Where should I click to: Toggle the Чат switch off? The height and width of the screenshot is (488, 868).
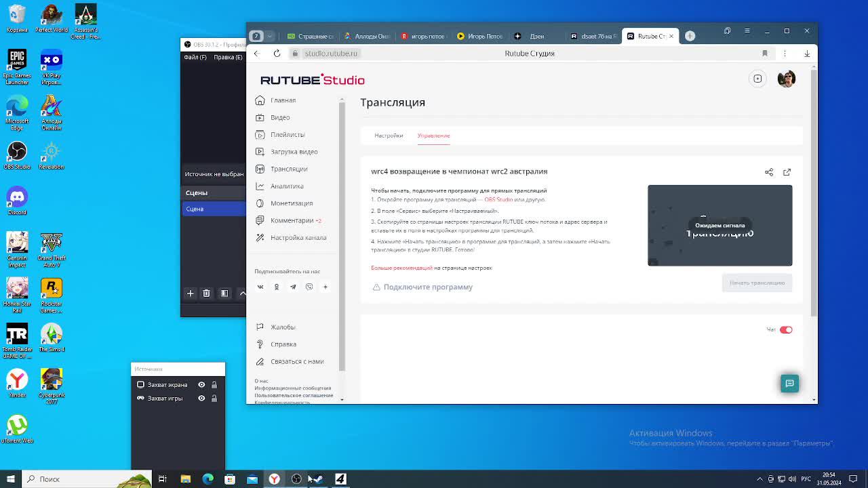[786, 329]
